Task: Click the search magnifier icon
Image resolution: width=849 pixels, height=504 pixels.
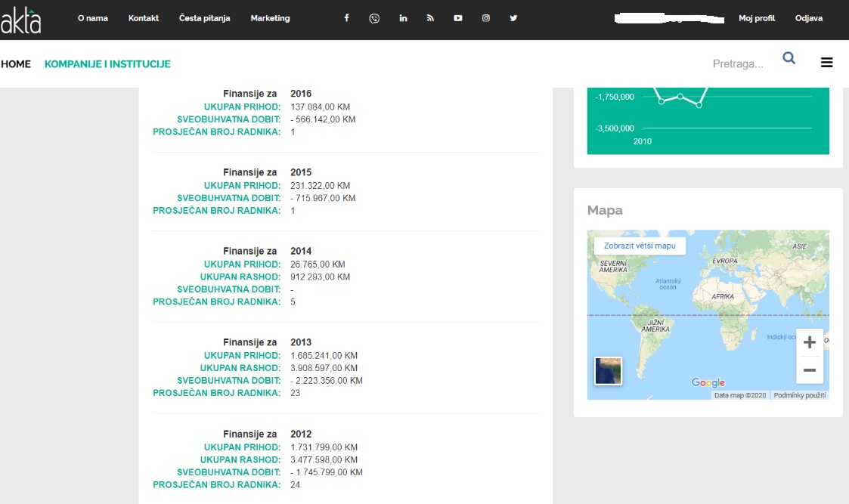Action: pos(789,58)
